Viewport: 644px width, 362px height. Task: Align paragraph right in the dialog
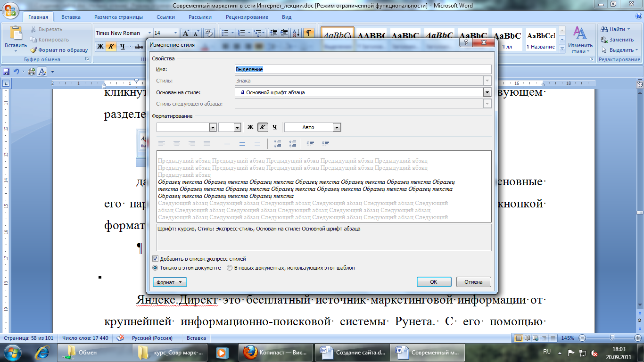tap(192, 143)
